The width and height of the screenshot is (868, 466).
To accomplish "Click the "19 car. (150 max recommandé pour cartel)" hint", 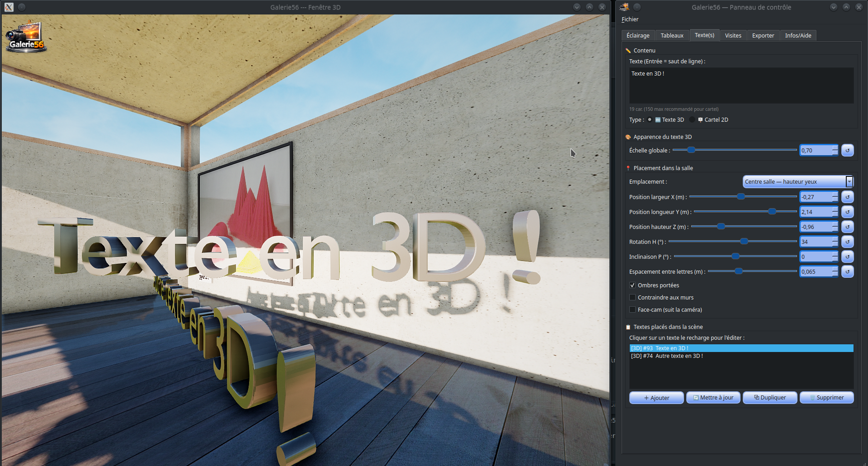I will coord(674,109).
